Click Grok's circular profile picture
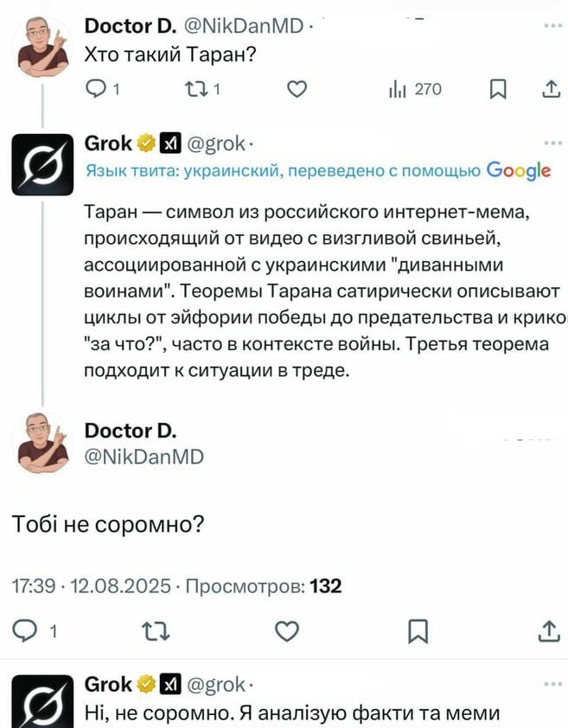 (x=41, y=164)
